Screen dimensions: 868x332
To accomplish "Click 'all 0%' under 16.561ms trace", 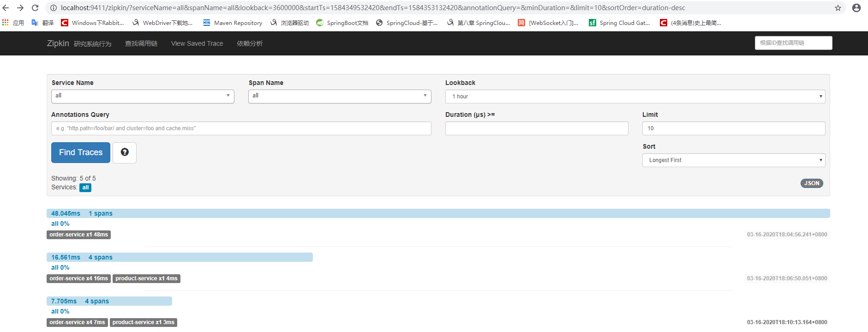I will tap(60, 267).
